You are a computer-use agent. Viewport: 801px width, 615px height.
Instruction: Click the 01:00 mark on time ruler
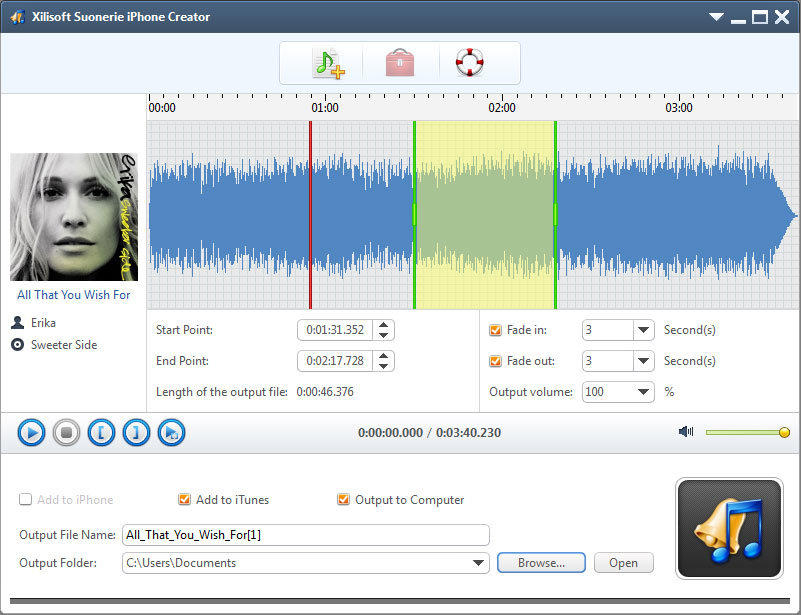[325, 108]
